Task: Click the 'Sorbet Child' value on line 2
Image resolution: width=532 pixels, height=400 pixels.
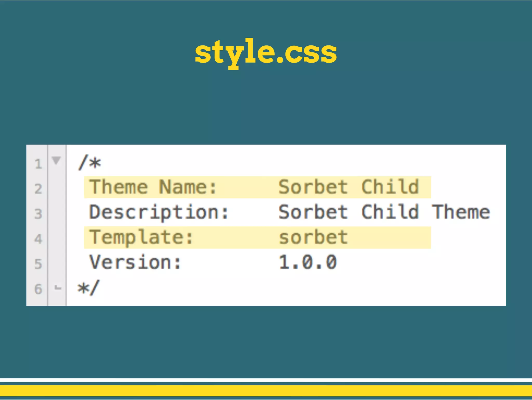Action: coord(349,187)
